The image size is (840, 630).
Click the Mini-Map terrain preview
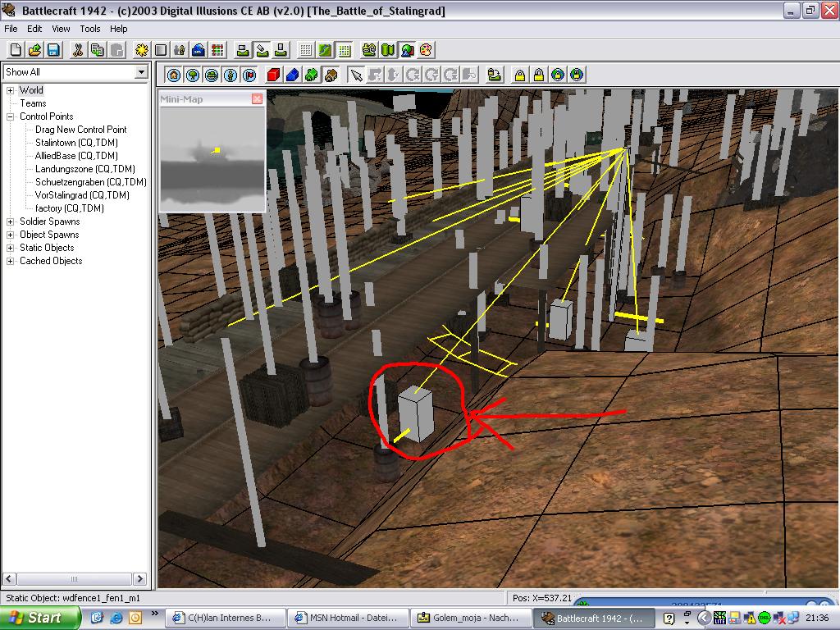[x=212, y=158]
